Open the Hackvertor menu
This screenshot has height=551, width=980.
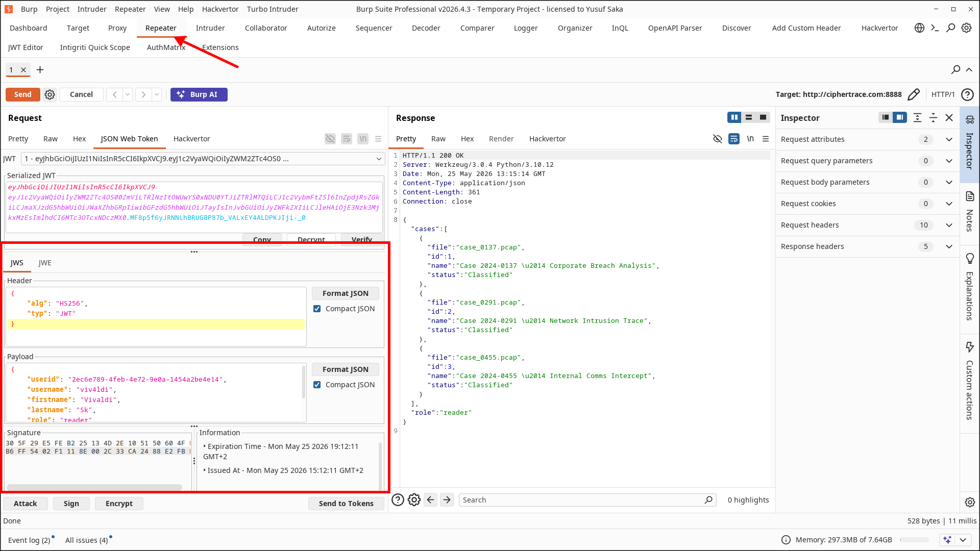(x=220, y=9)
